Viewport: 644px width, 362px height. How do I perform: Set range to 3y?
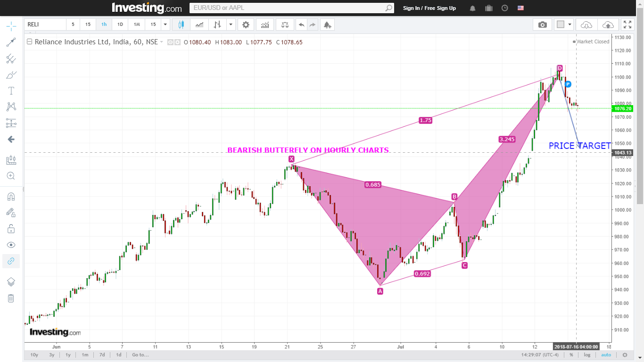point(52,355)
